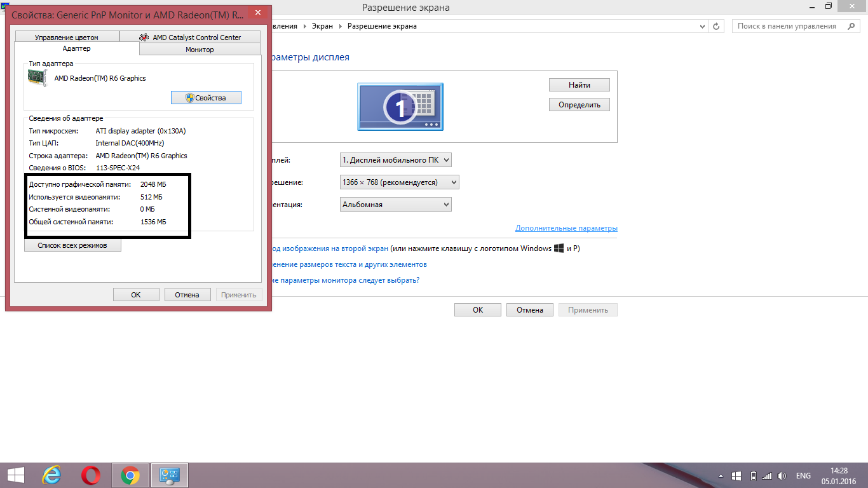Open the 1366 × 768 resolution dropdown
The height and width of the screenshot is (488, 868).
(399, 182)
